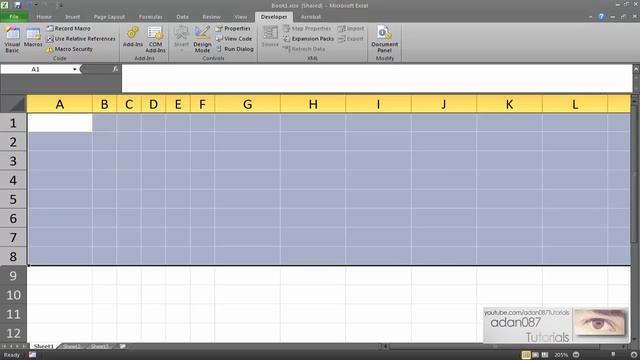Switch to the Formulas tab
The image size is (640, 360).
click(x=150, y=17)
